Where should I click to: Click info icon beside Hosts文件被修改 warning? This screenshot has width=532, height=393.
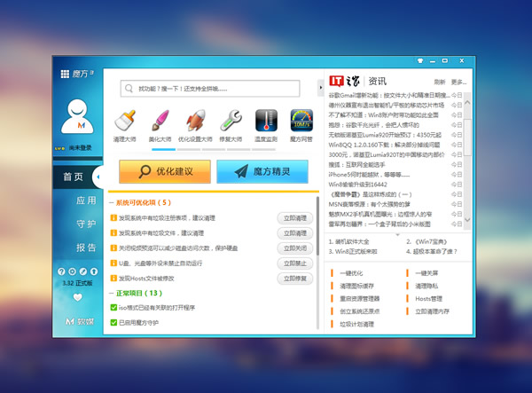pos(113,279)
